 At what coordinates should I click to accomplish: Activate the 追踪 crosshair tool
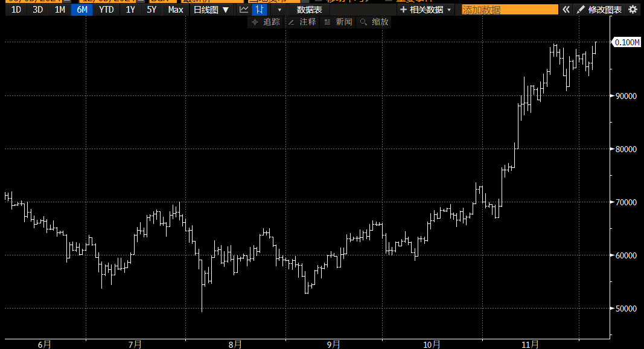pos(266,22)
